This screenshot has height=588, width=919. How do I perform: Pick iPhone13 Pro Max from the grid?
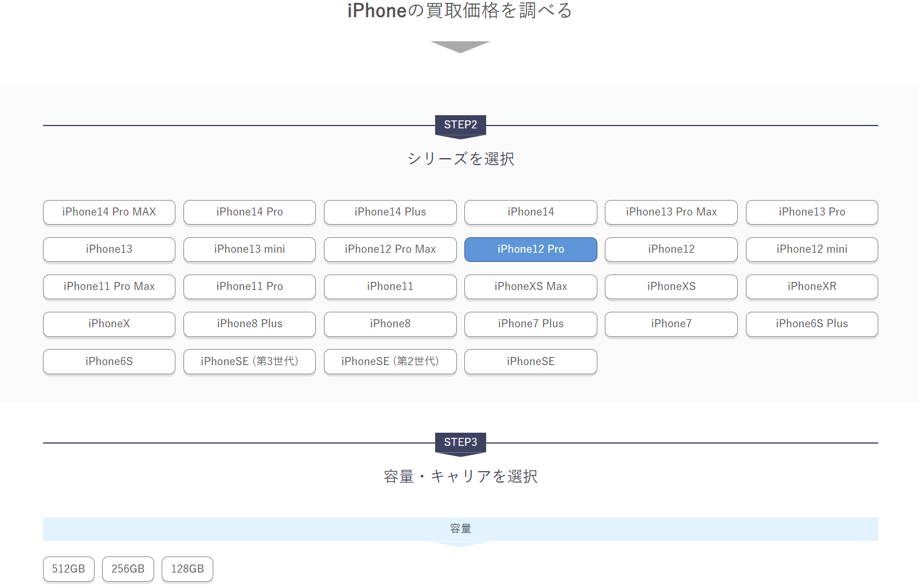click(671, 212)
